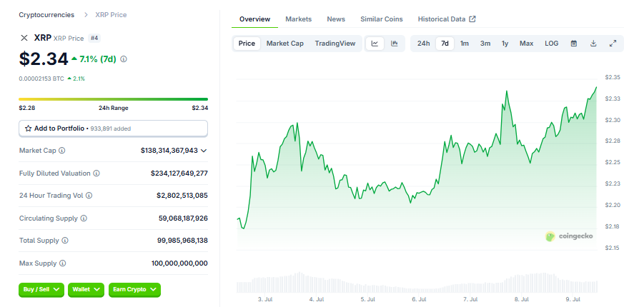Select the Price chart toggle

pos(247,44)
